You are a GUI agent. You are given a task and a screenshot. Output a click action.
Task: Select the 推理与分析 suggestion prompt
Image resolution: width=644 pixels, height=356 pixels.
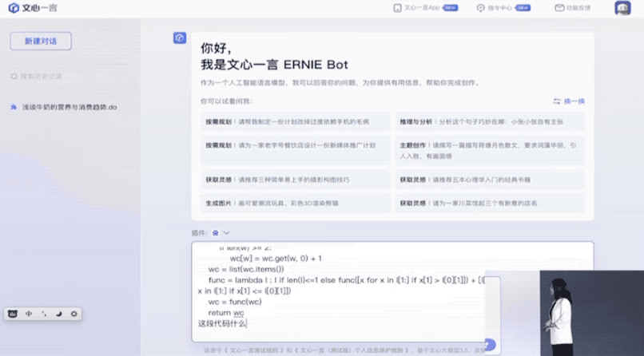(x=489, y=122)
